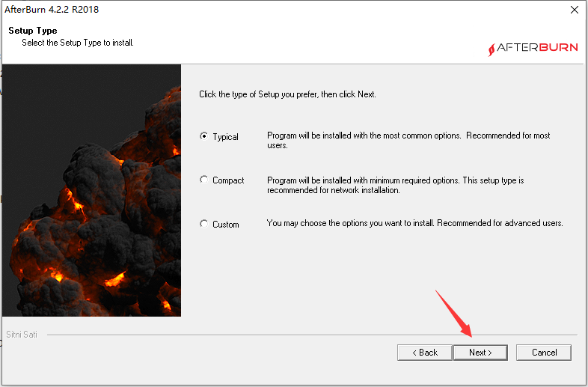Go back with the Back button
The image size is (588, 387).
point(424,353)
